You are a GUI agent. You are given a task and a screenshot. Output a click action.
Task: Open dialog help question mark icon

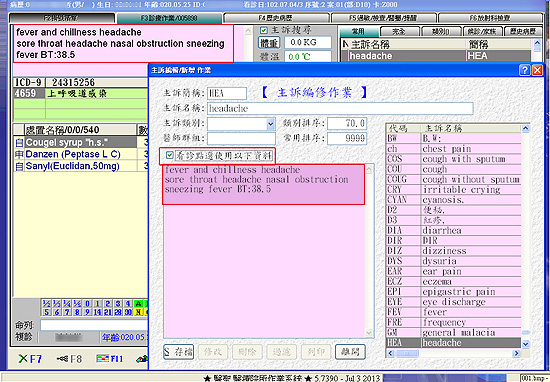click(x=524, y=70)
